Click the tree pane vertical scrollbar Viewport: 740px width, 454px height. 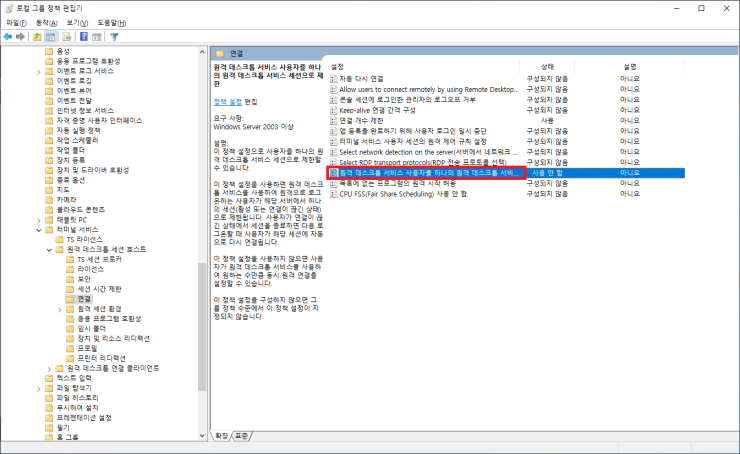coord(203,300)
